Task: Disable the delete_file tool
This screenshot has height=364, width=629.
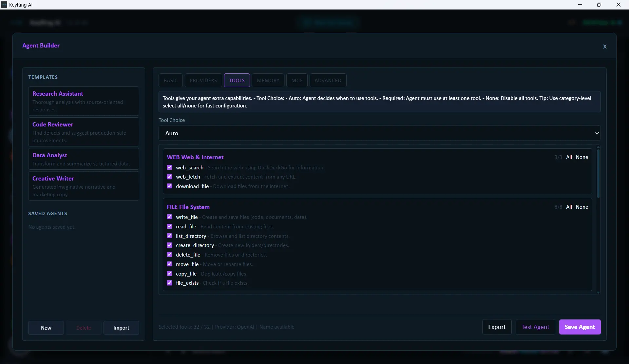Action: tap(169, 254)
